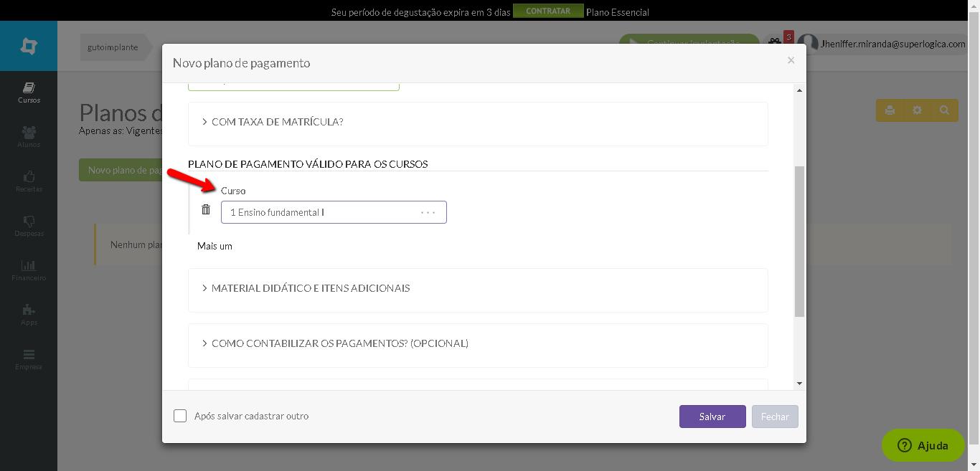
Task: Click the Plano Essencial text
Action: [x=618, y=12]
